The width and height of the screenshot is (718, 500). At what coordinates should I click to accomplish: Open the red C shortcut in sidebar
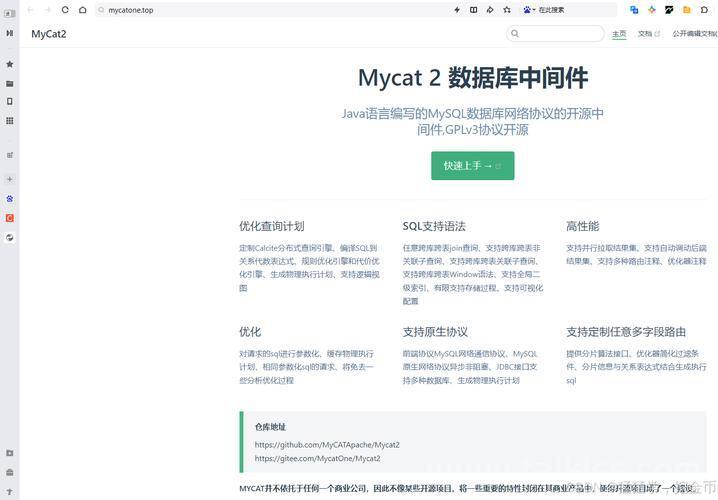click(10, 218)
